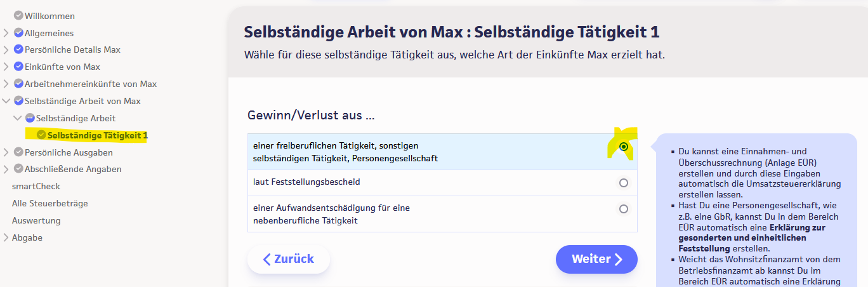Expand the Allgemeines tree section arrow
The height and width of the screenshot is (287, 868).
tap(6, 33)
